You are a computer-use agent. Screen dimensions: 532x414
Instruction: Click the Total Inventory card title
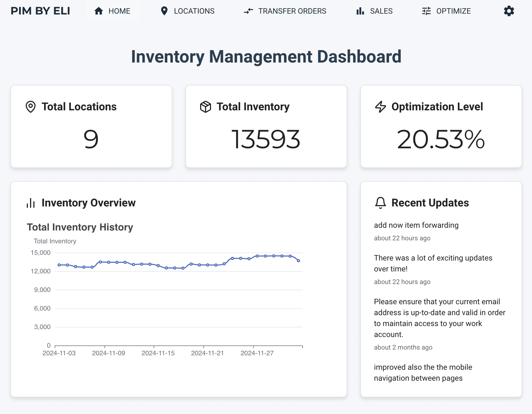click(253, 107)
